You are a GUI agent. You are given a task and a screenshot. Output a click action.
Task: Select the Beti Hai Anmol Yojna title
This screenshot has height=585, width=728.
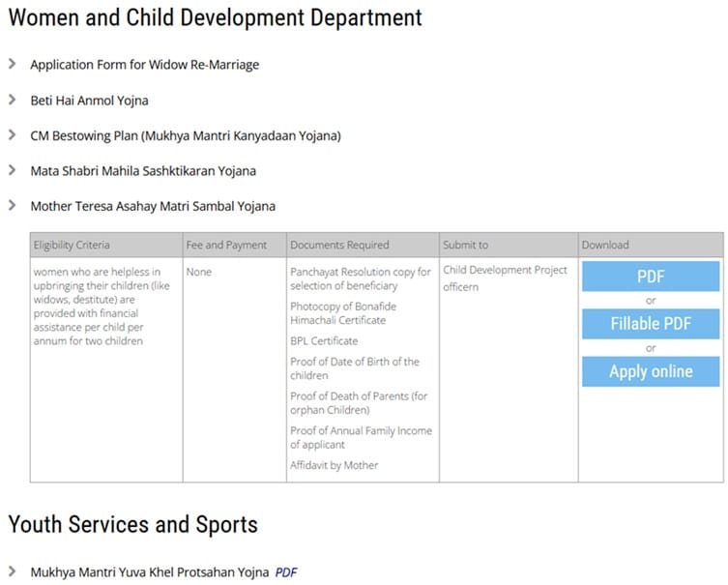(x=89, y=101)
